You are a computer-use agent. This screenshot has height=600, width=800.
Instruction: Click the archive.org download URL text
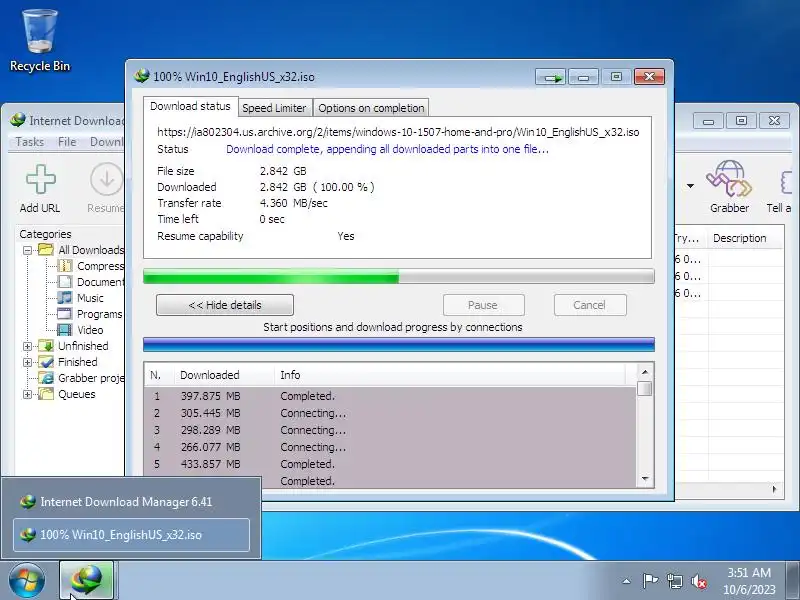pos(398,132)
